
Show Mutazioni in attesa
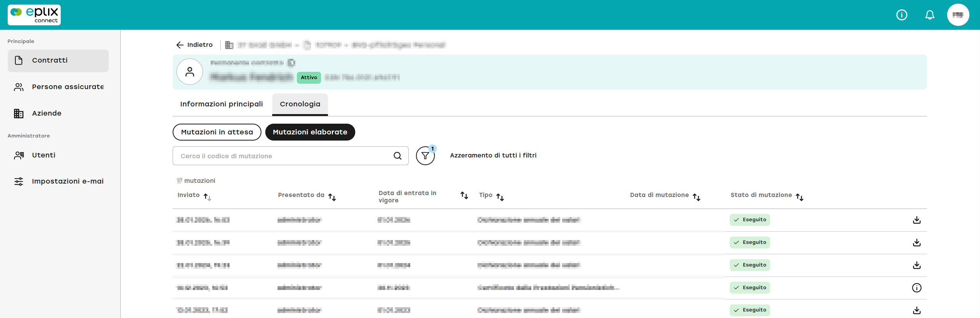(x=217, y=132)
